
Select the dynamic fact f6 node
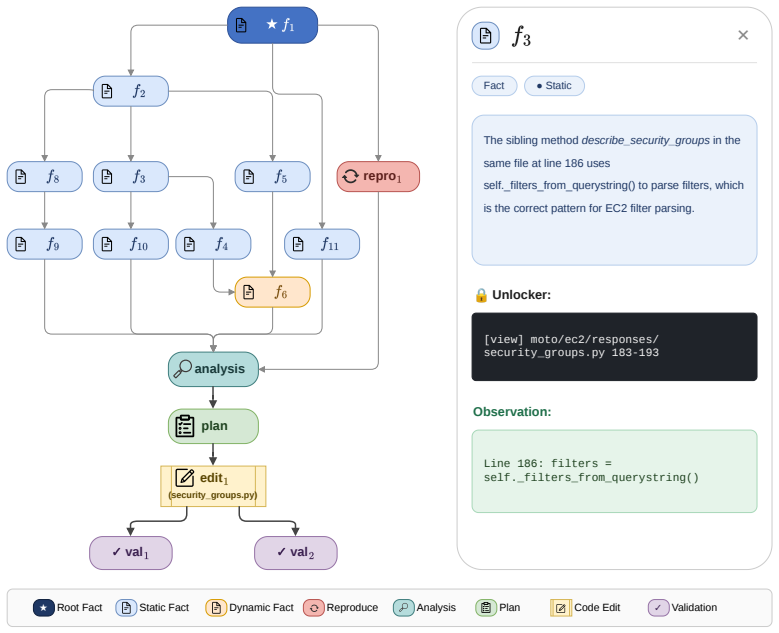click(x=272, y=292)
